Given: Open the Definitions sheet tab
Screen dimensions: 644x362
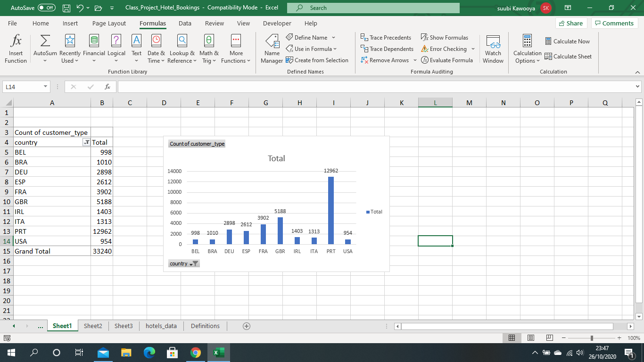Looking at the screenshot, I should point(205,326).
